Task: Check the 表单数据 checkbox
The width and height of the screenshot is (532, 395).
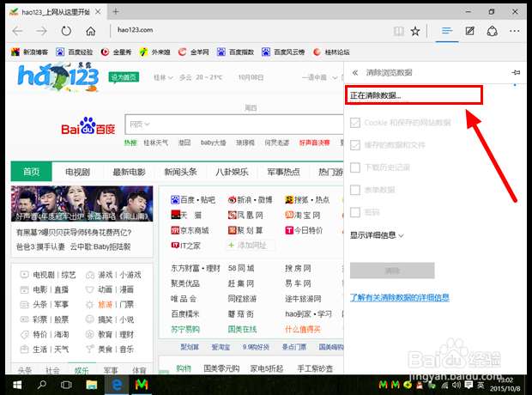Action: click(x=355, y=190)
